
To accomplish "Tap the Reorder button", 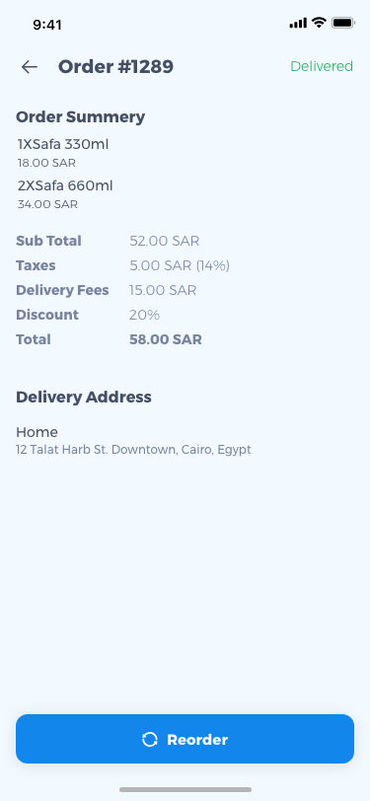I will pyautogui.click(x=185, y=739).
